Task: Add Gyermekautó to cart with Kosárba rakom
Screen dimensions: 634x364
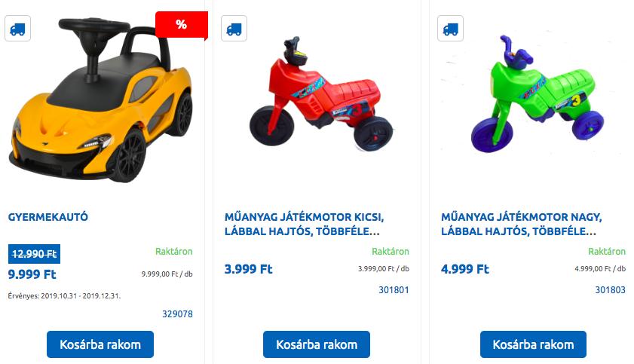Action: click(100, 344)
